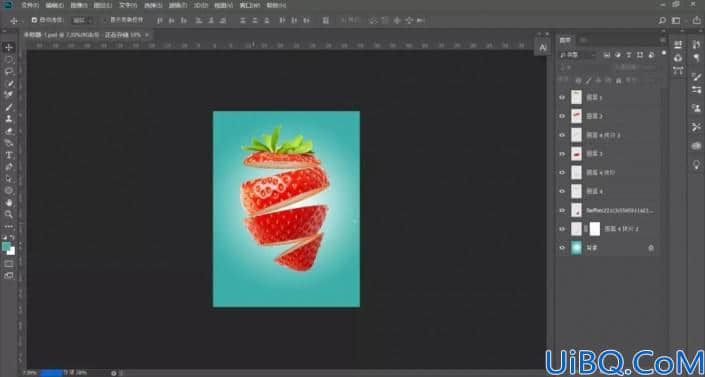The image size is (705, 377).
Task: Open the 选择(S) menu
Action: (153, 5)
